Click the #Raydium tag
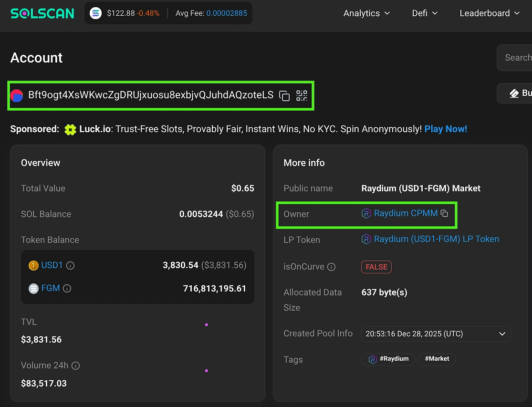 [x=388, y=359]
